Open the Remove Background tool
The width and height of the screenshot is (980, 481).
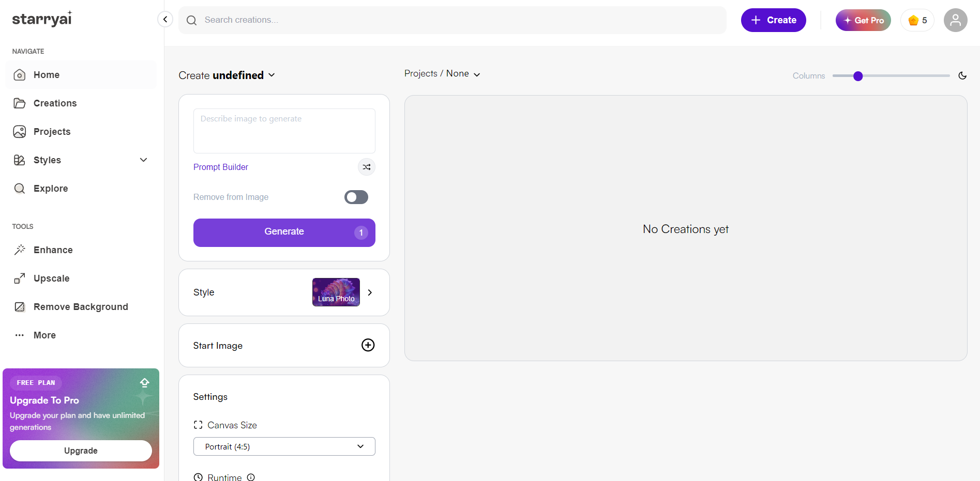tap(80, 307)
